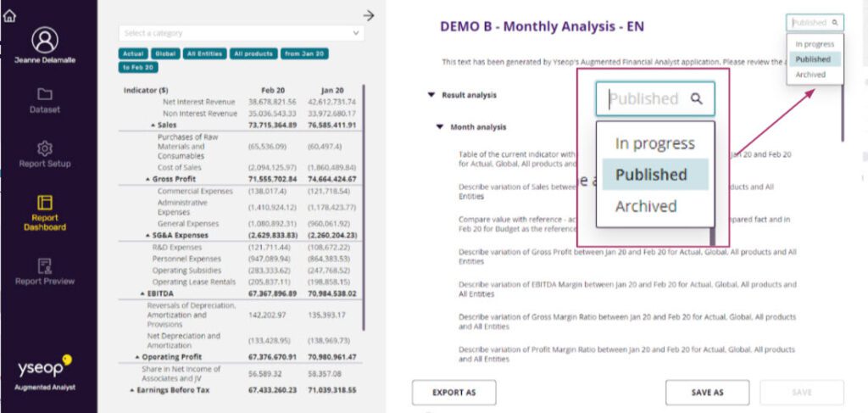This screenshot has width=868, height=413.
Task: Collapse the Sales indicator row
Action: tap(153, 126)
